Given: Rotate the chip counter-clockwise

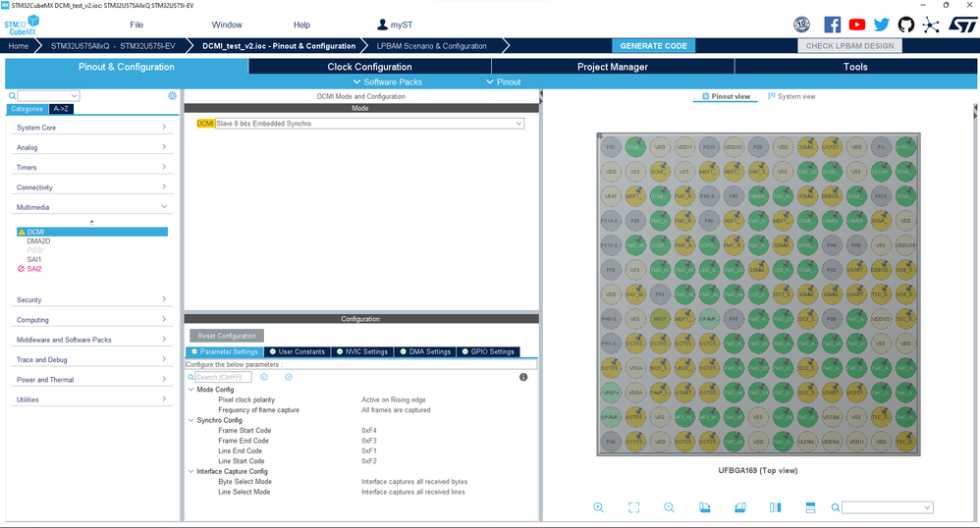Looking at the screenshot, I should 740,507.
